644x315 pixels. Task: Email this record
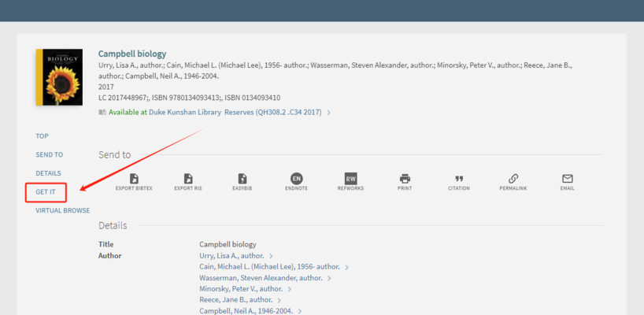(x=567, y=180)
